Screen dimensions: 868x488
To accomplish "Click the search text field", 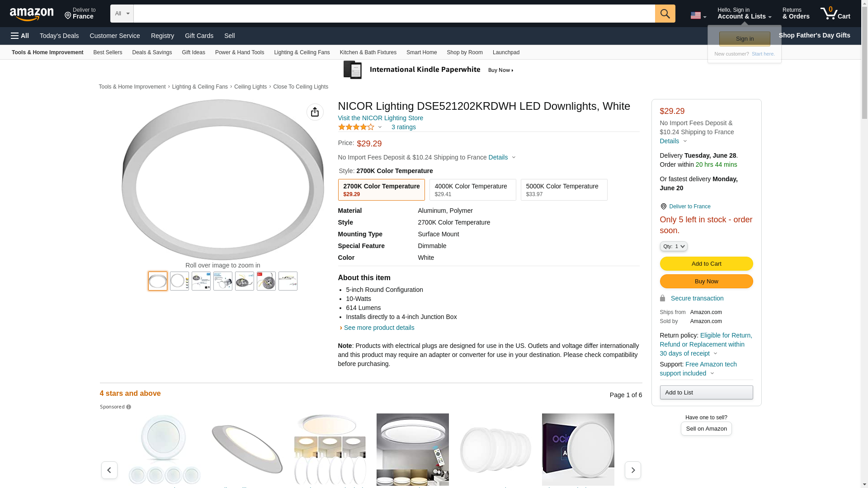I will [x=394, y=14].
